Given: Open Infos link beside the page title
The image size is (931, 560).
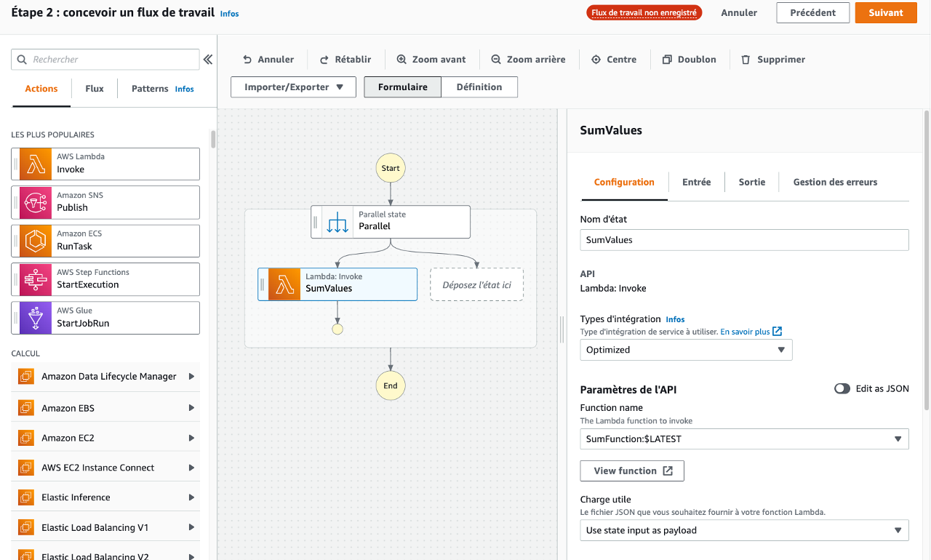Looking at the screenshot, I should [229, 14].
